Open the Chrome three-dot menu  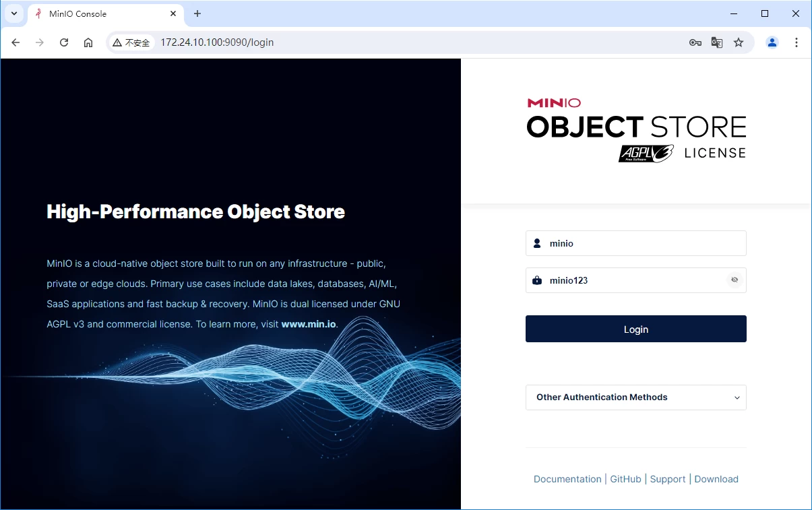(x=797, y=42)
